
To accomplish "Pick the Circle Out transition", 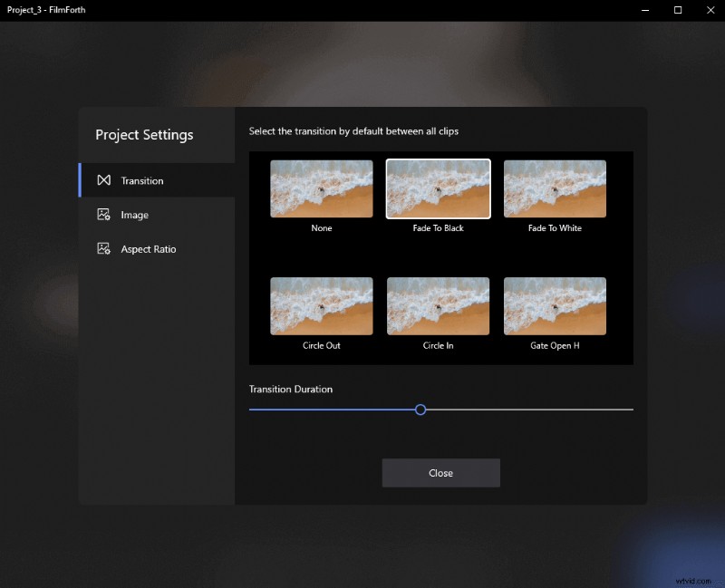I will [x=321, y=306].
